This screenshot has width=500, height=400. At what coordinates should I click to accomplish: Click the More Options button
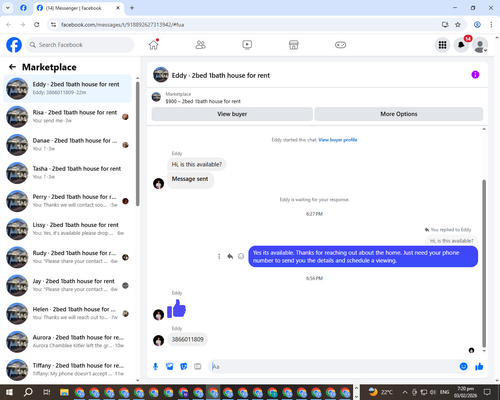tap(399, 114)
